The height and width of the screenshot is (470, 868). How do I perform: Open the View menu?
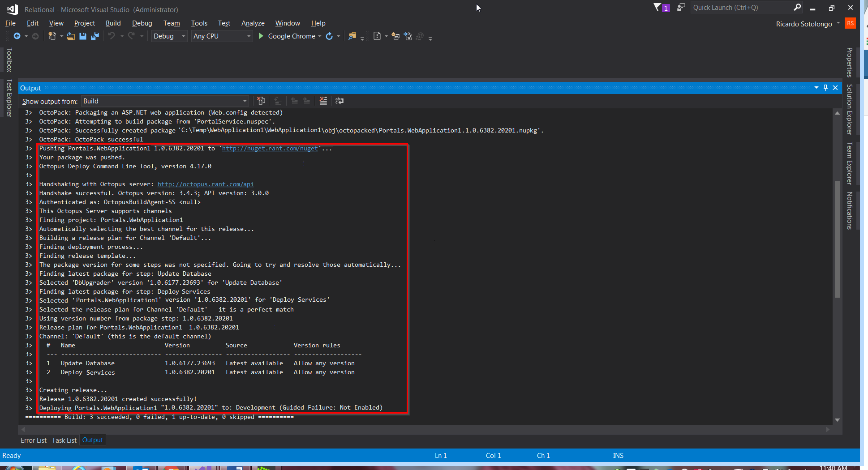click(x=56, y=23)
